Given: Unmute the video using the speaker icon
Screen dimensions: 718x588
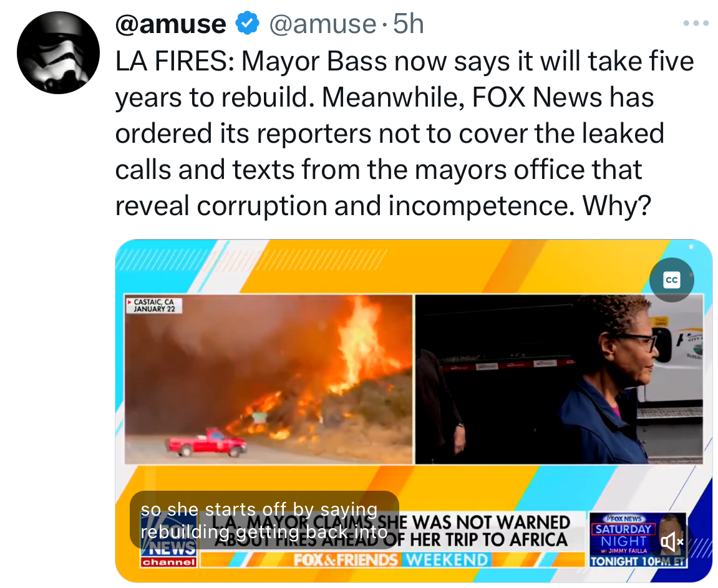Looking at the screenshot, I should point(672,542).
